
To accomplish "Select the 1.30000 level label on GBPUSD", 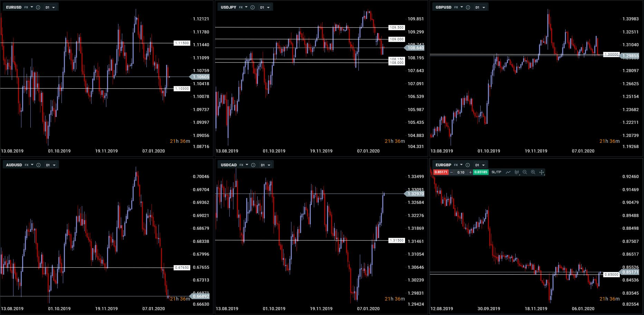I will [x=612, y=55].
